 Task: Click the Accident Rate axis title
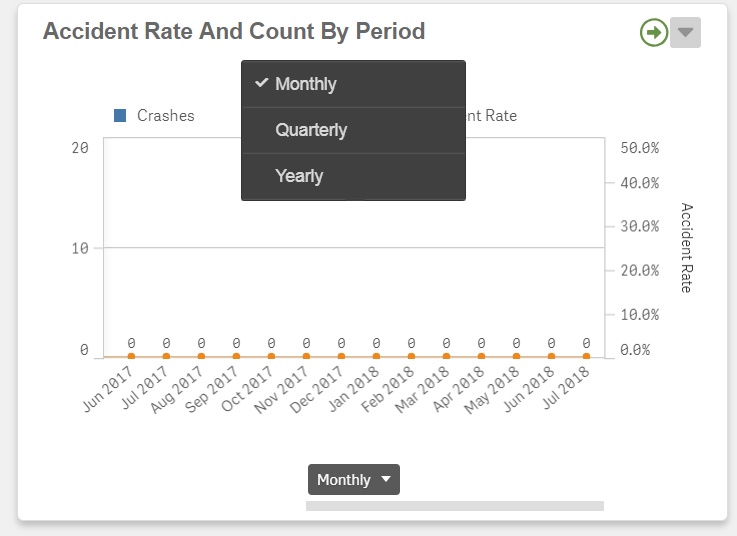[686, 248]
